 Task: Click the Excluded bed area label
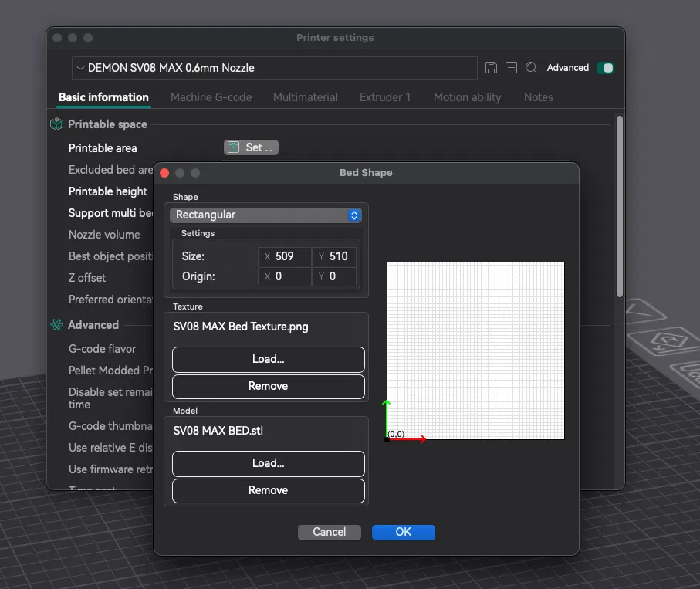coord(110,170)
